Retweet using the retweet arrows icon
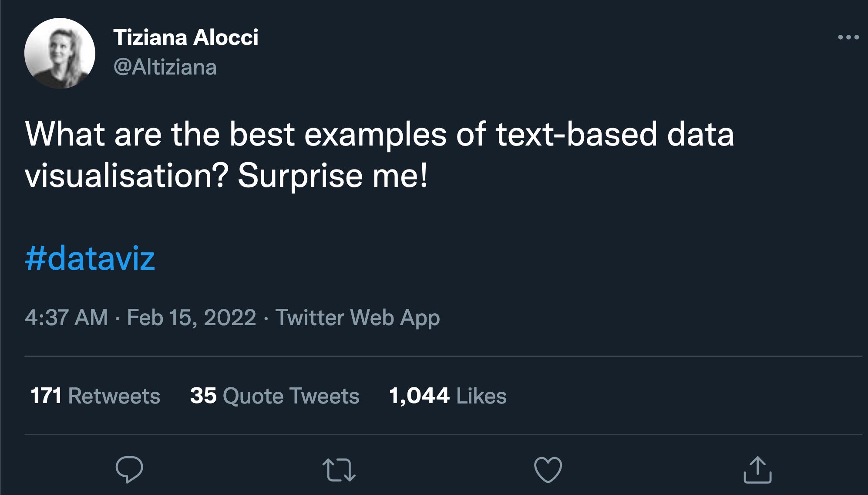This screenshot has width=868, height=495. [339, 470]
